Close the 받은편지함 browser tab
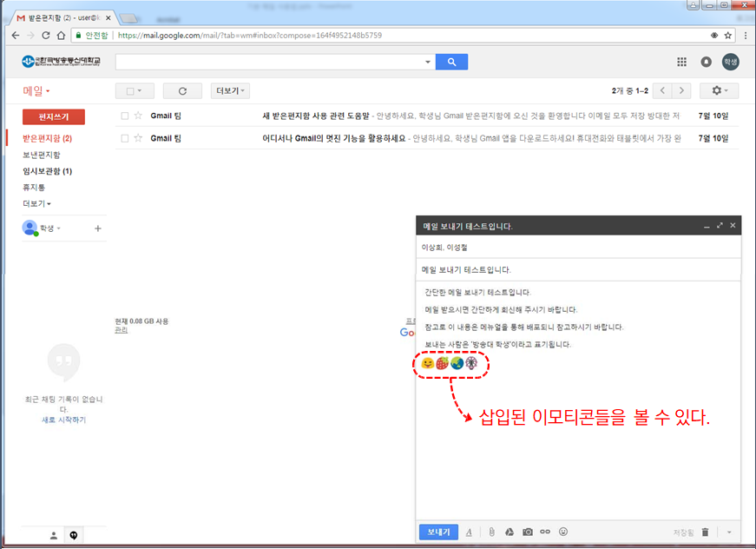 (x=108, y=18)
